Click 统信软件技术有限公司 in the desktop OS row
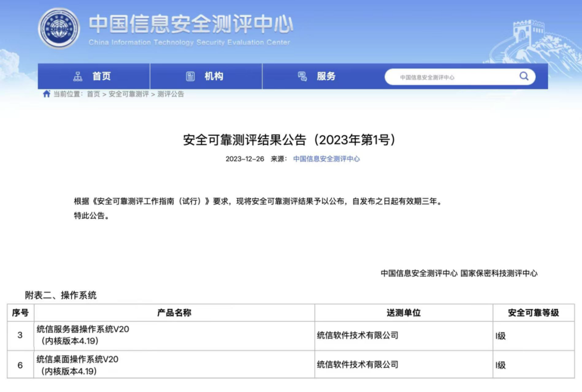 pyautogui.click(x=357, y=365)
